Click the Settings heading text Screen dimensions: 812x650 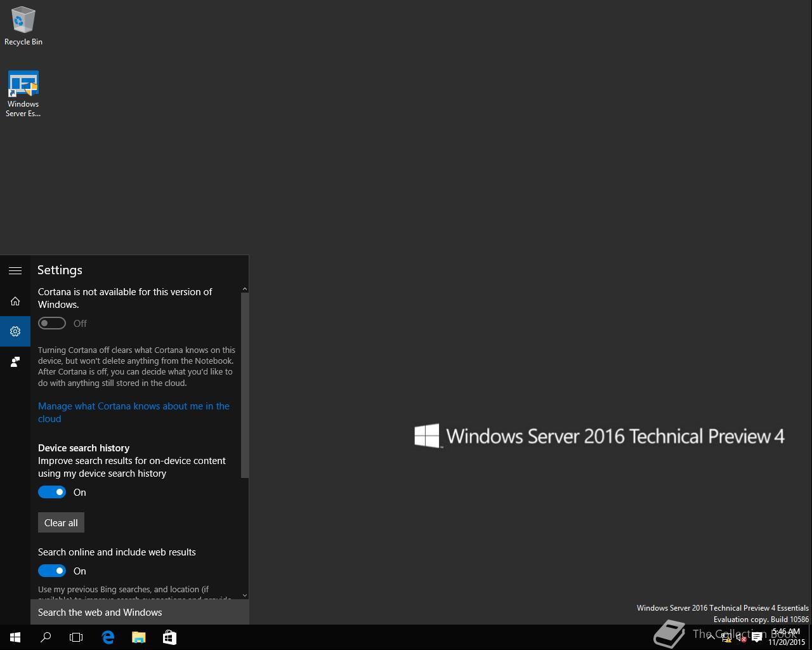click(x=60, y=270)
